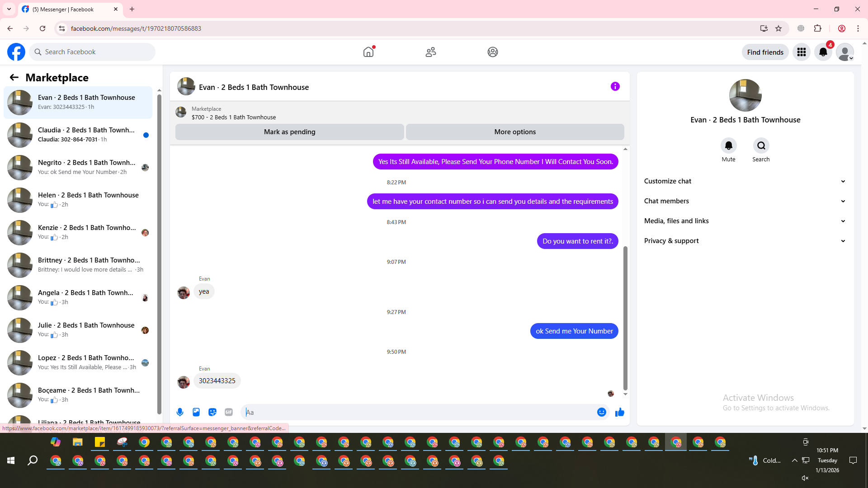Screen dimensions: 868x488
Task: Search in conversation using magnifier icon
Action: click(761, 146)
